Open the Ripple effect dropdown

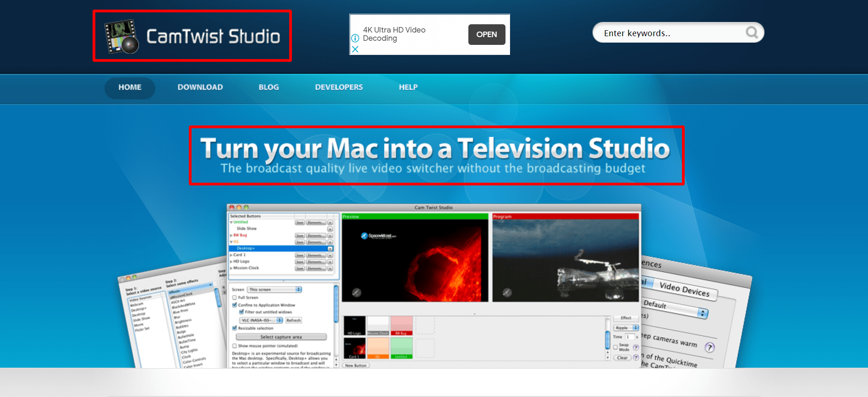[x=626, y=328]
